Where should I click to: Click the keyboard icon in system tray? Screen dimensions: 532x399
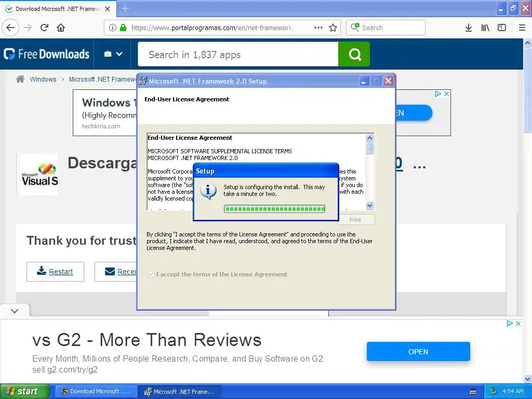tap(473, 392)
